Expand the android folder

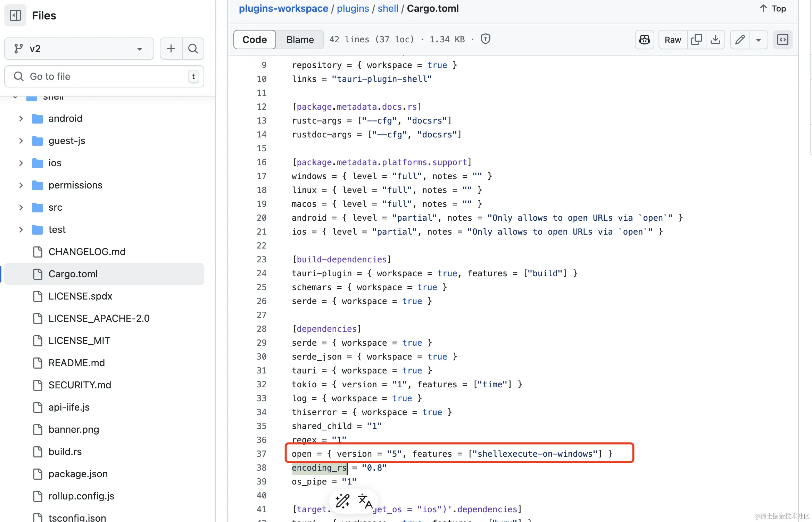coord(21,119)
